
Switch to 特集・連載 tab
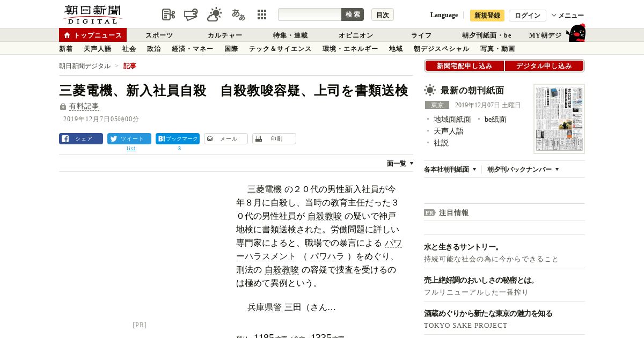(x=290, y=35)
